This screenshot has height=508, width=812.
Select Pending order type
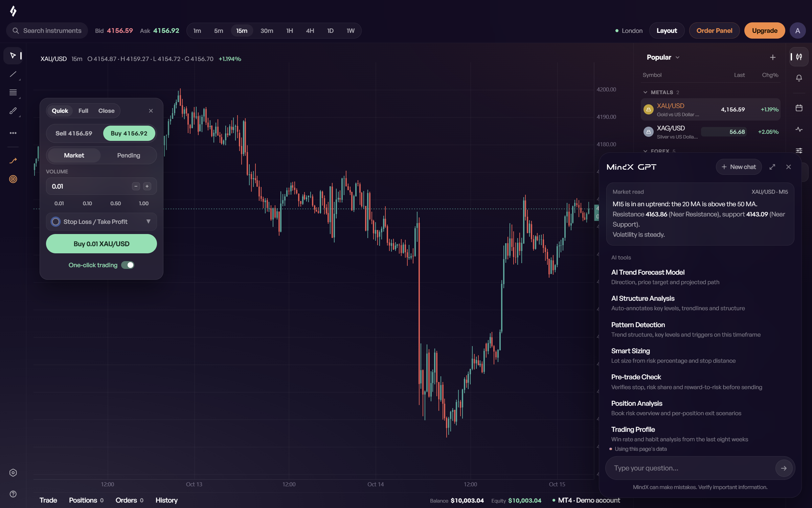[129, 155]
